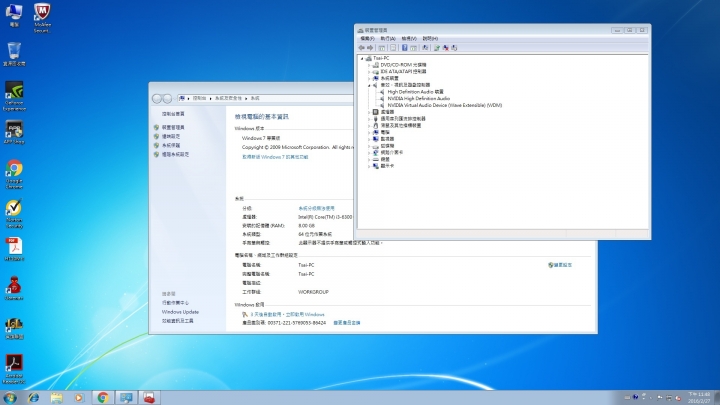The height and width of the screenshot is (405, 720).
Task: Click the Update Driver Software toolbar icon
Action: click(x=437, y=48)
